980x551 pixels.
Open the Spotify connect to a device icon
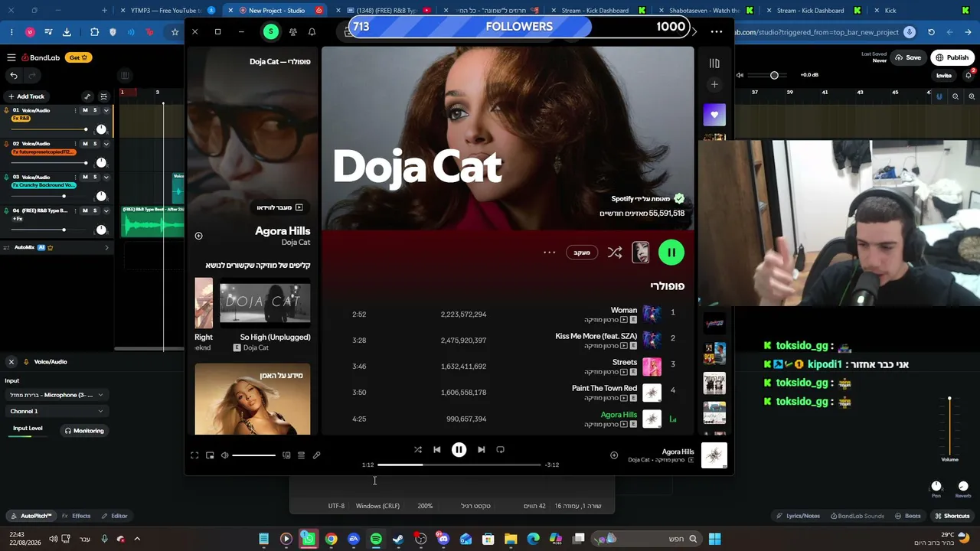pos(286,455)
